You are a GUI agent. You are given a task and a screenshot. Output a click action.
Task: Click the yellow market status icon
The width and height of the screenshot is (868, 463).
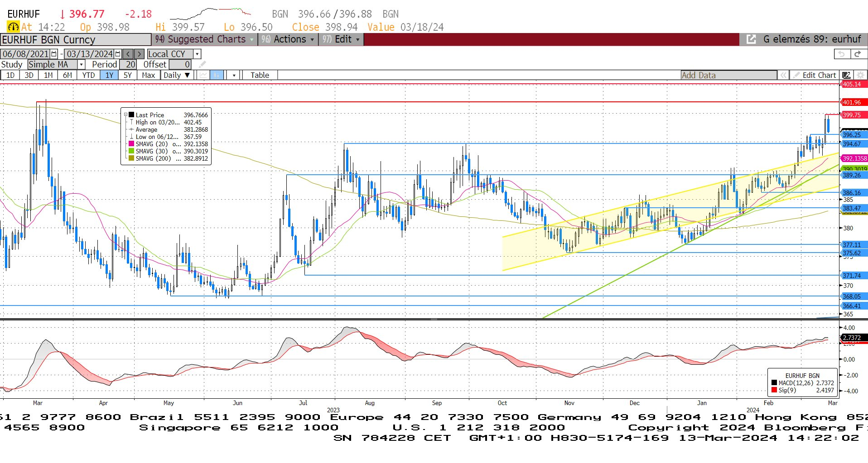click(13, 27)
